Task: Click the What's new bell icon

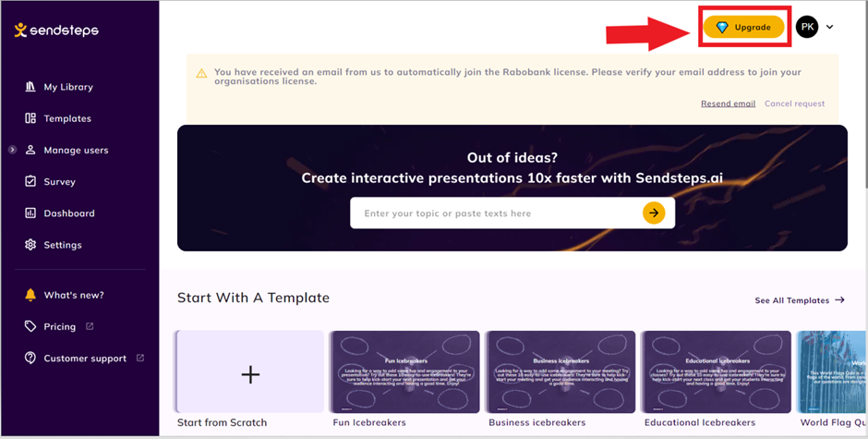Action: tap(30, 295)
